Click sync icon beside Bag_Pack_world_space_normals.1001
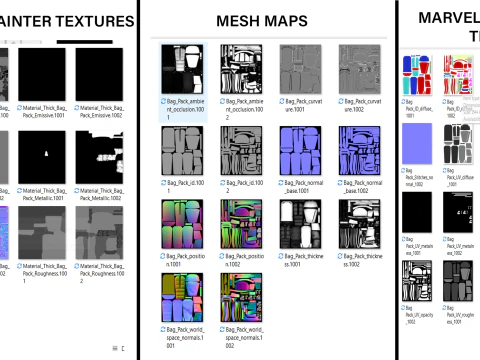The height and width of the screenshot is (360, 480). click(163, 329)
